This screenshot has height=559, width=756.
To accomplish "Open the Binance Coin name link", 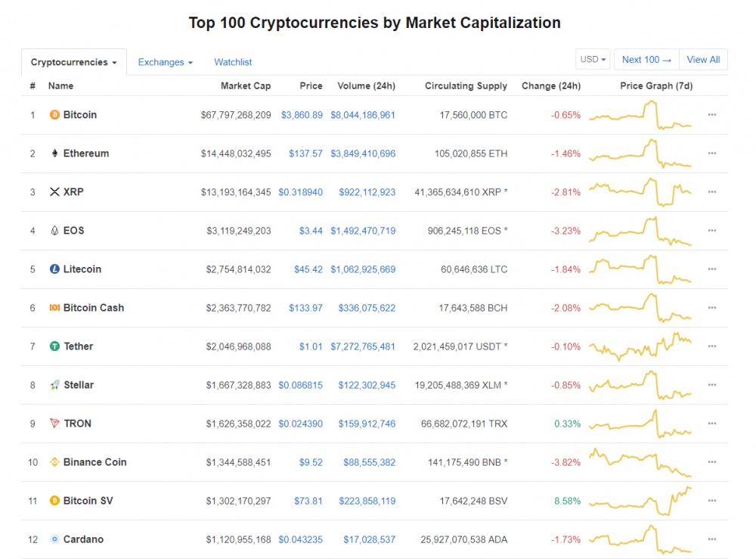I will (95, 462).
